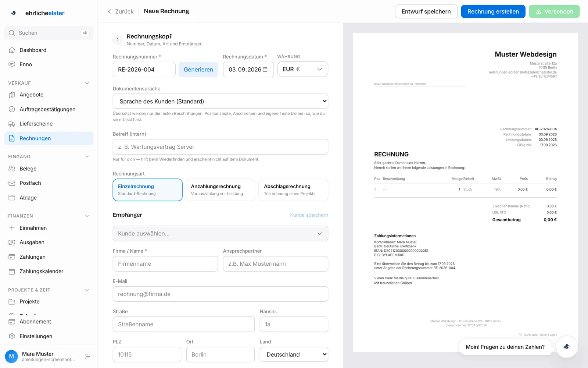This screenshot has height=368, width=588.
Task: Click the Einnahmen plus icon
Action: coord(12,228)
